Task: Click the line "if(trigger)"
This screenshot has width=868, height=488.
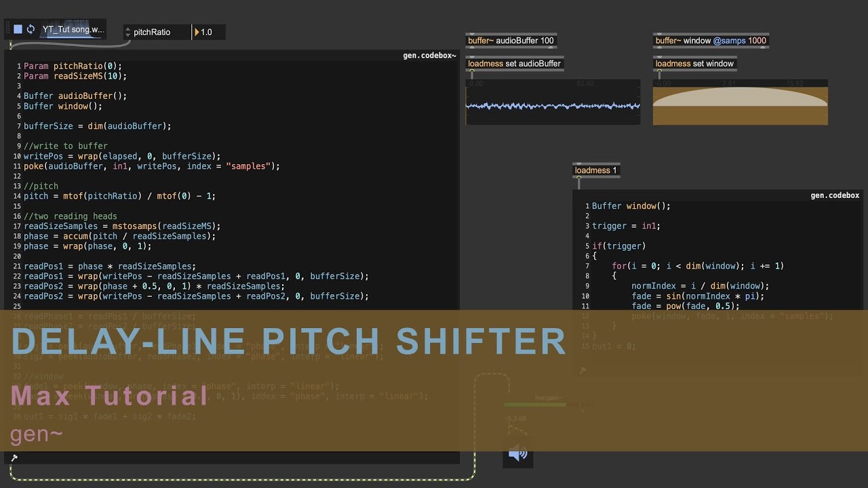Action: click(619, 246)
